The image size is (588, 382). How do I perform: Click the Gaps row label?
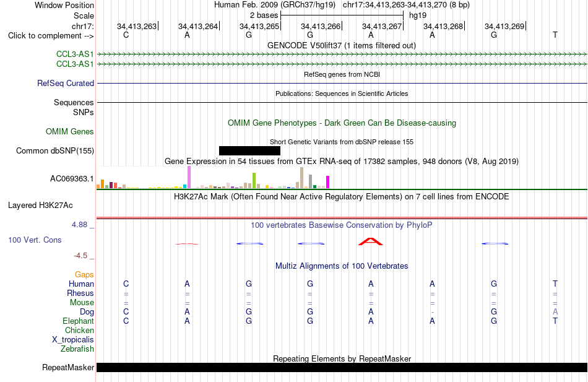(x=84, y=275)
